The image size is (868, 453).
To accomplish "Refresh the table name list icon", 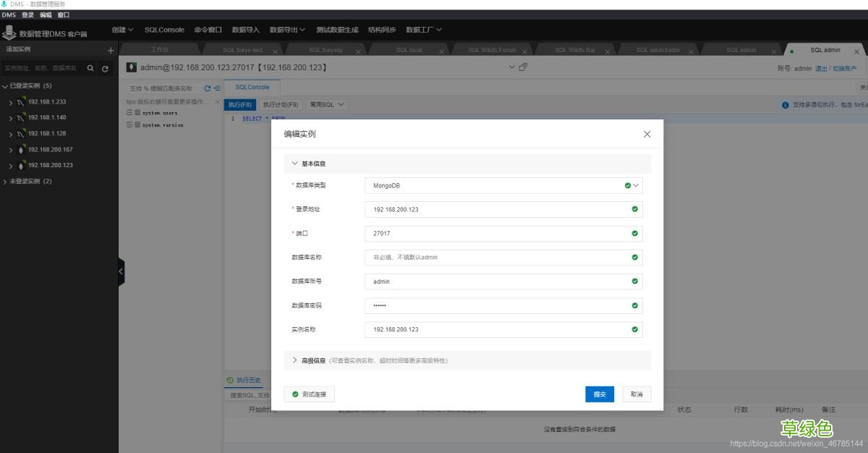I will click(x=207, y=89).
